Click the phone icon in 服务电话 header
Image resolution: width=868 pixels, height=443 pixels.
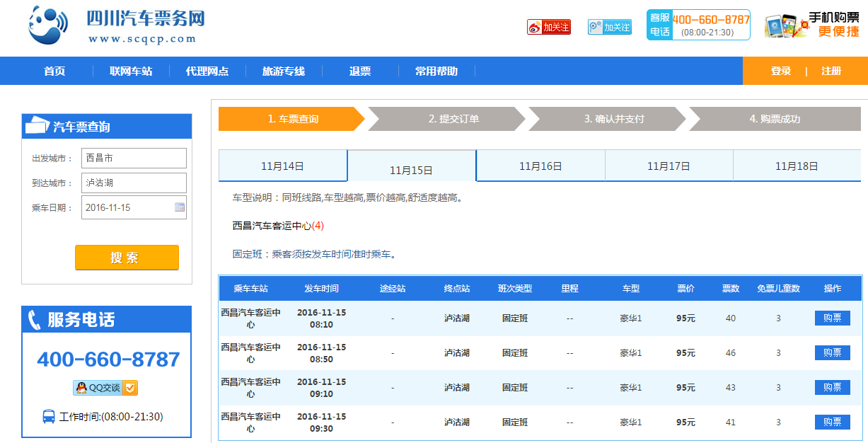[34, 320]
